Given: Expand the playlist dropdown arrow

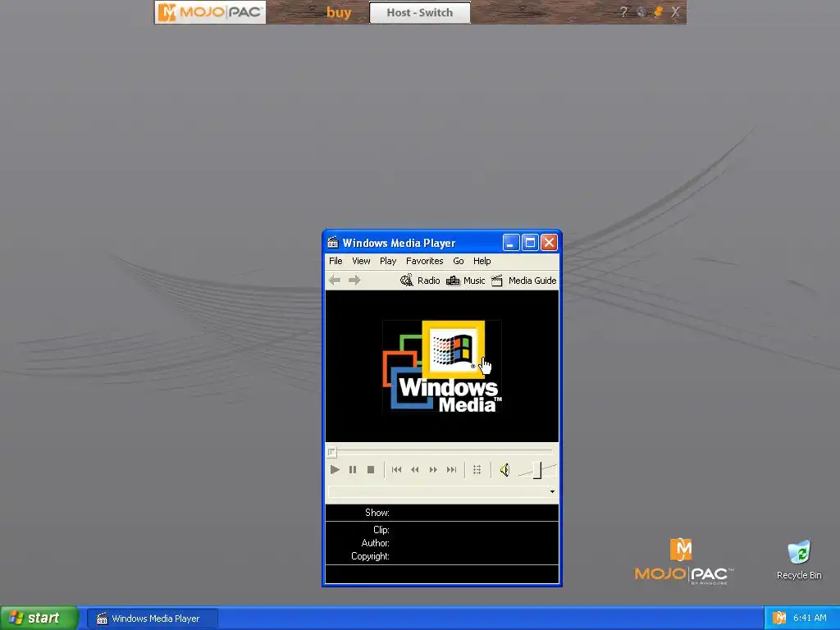Looking at the screenshot, I should pos(552,491).
